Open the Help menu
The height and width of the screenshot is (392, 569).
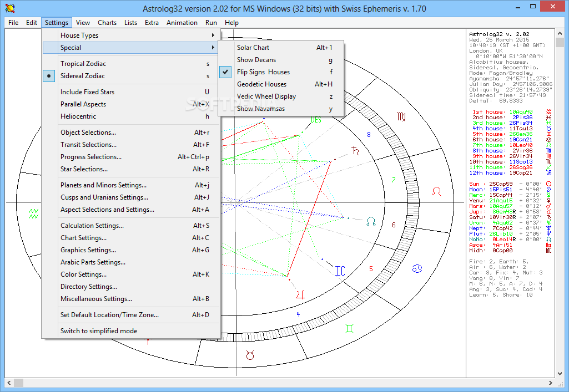click(231, 23)
